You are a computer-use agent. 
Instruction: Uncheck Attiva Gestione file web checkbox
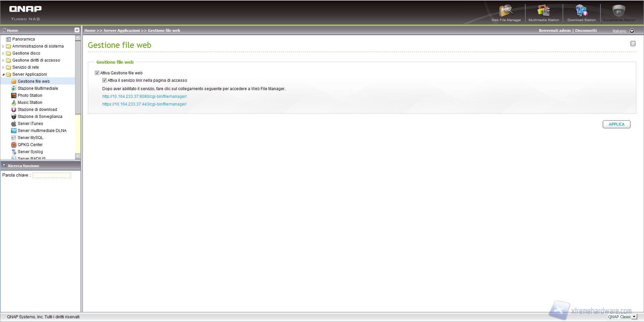97,73
